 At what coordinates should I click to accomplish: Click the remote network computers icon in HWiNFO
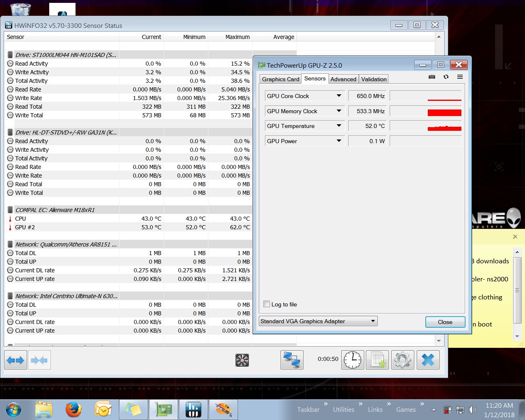coord(292,360)
